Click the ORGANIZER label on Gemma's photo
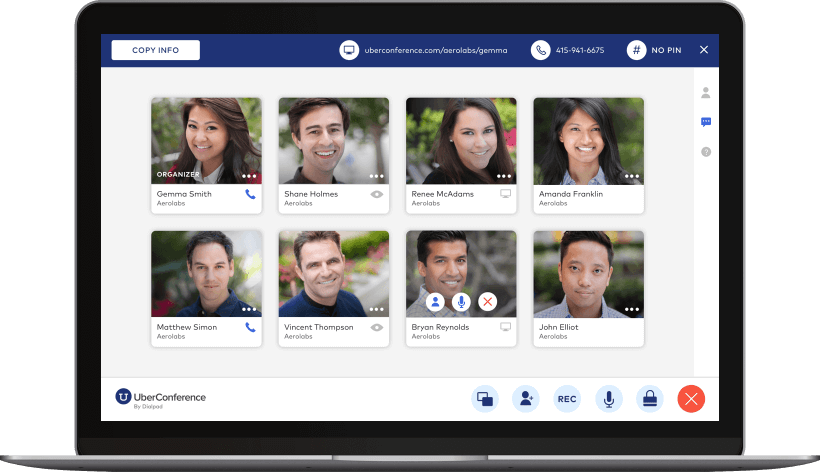This screenshot has height=472, width=820. pos(178,175)
